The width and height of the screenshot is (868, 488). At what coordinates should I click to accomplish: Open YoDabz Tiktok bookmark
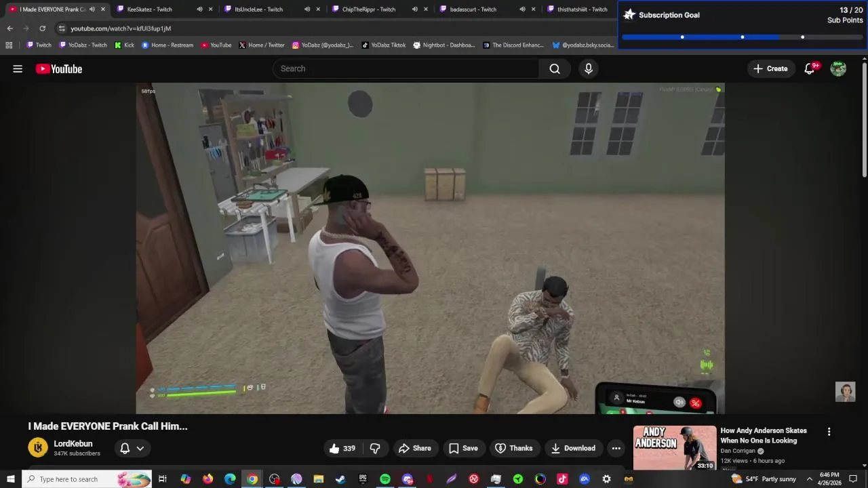coord(384,45)
